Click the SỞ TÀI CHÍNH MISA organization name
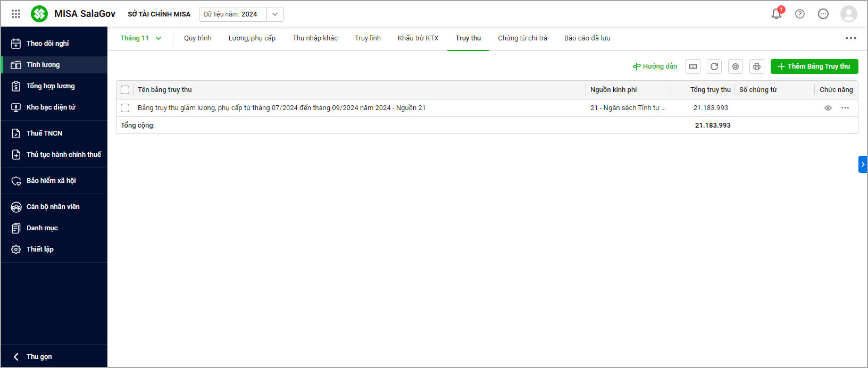 tap(159, 14)
